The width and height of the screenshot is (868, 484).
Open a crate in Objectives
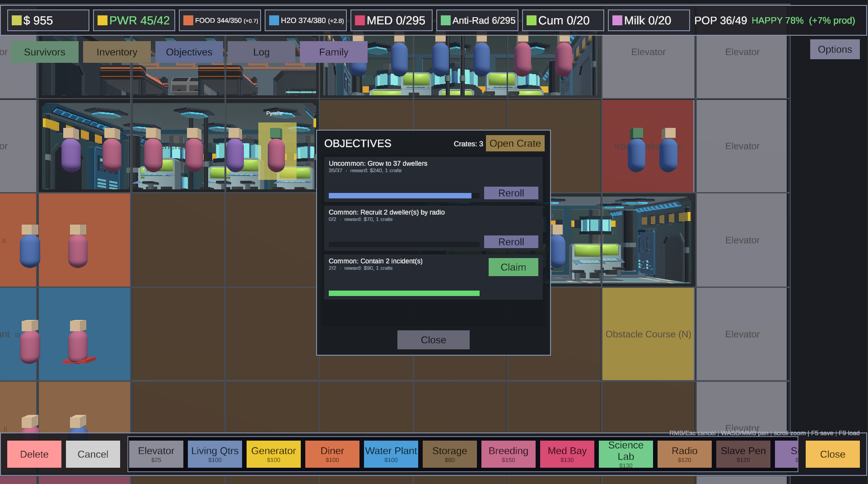tap(515, 143)
